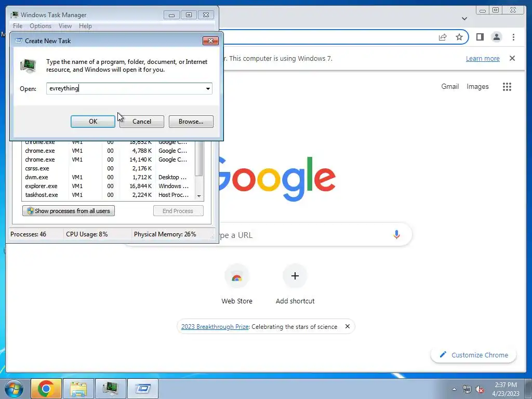Show hidden tray icons arrow

[454, 389]
